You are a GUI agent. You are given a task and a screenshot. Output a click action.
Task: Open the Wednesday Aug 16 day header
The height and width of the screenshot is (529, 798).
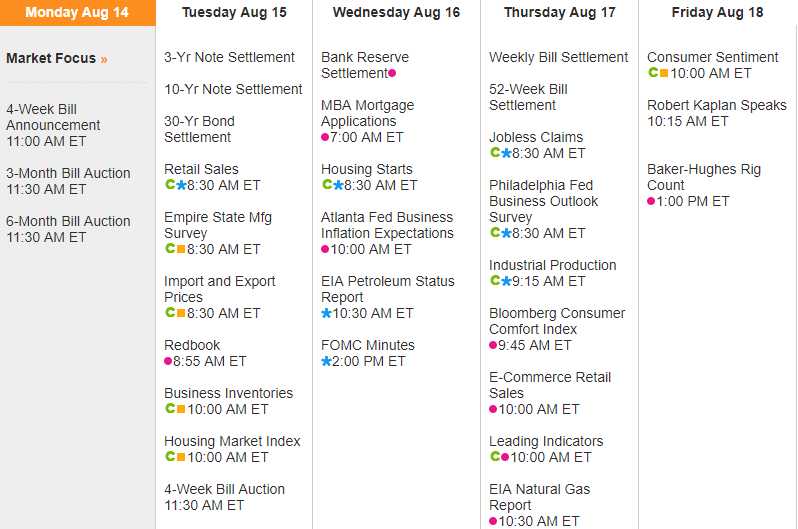click(x=396, y=13)
